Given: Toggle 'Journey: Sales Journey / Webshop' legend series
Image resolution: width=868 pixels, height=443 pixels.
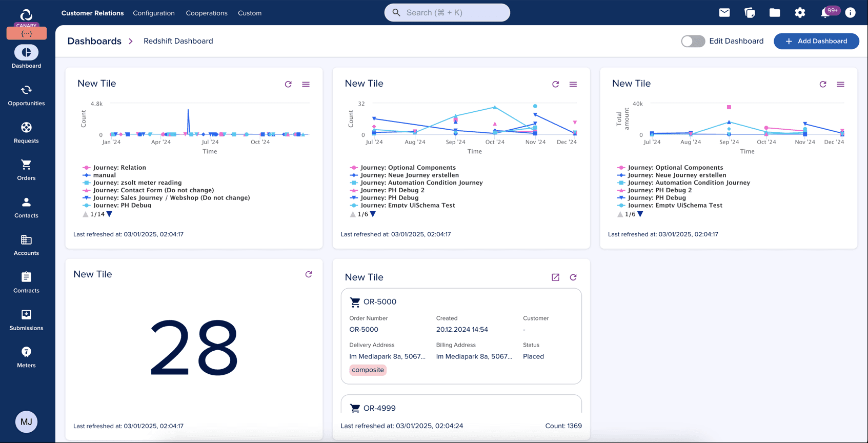Looking at the screenshot, I should pos(166,197).
